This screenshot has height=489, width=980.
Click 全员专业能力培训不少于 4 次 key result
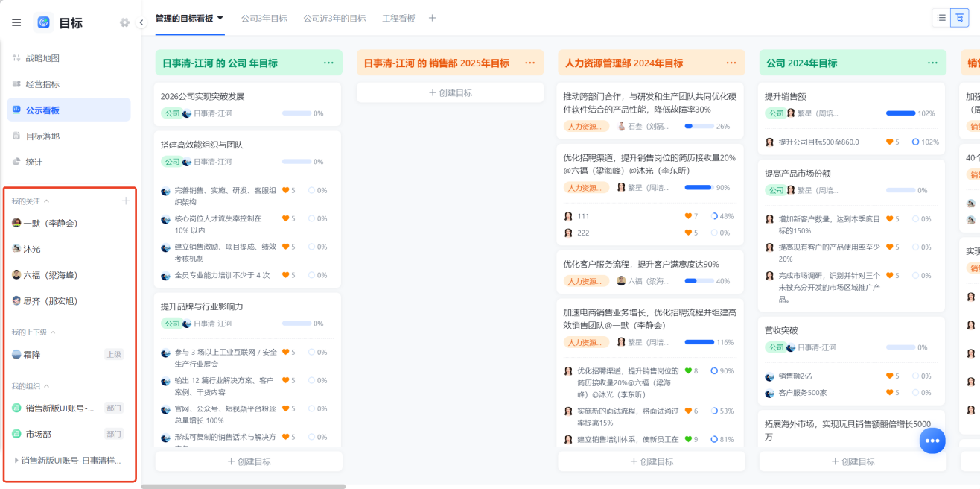tap(223, 275)
